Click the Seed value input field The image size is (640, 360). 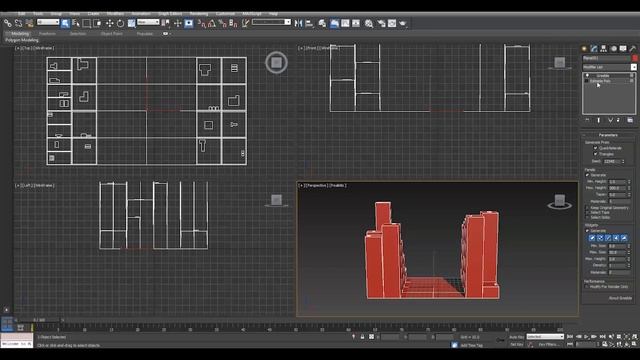coord(611,162)
